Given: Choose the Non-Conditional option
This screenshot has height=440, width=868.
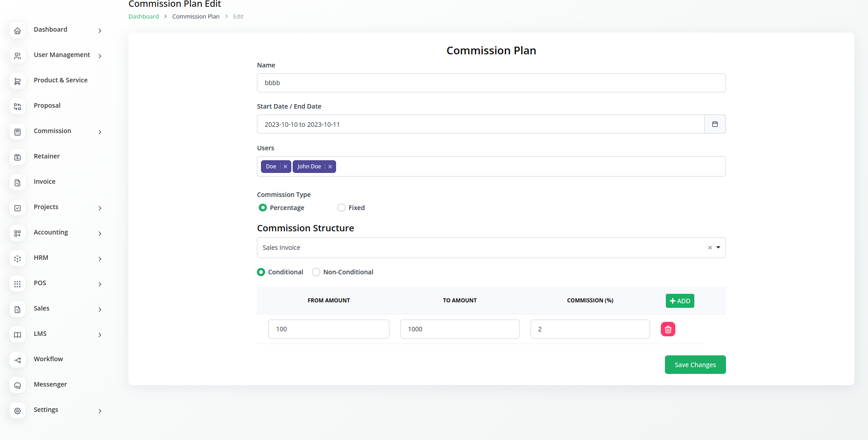Looking at the screenshot, I should pyautogui.click(x=316, y=272).
